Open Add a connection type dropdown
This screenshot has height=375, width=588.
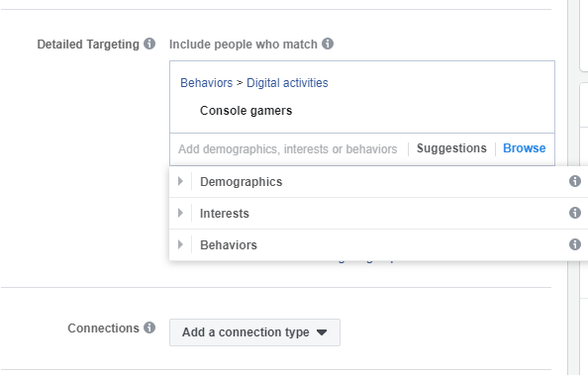point(254,332)
